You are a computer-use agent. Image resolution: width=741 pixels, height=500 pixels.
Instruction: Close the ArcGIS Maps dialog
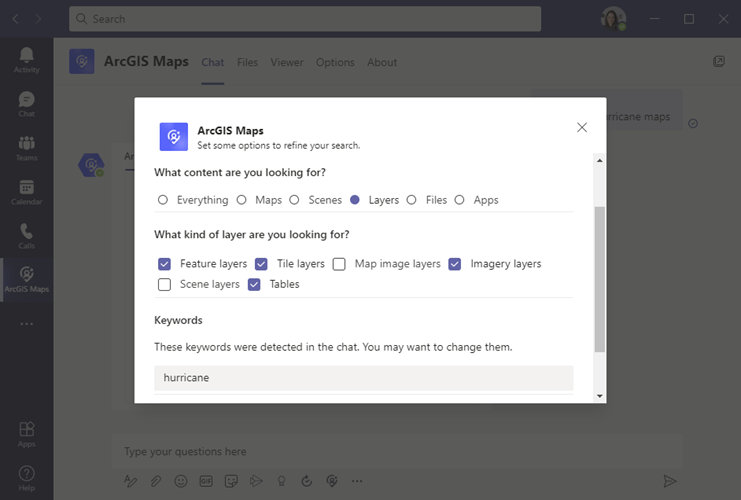[x=582, y=127]
